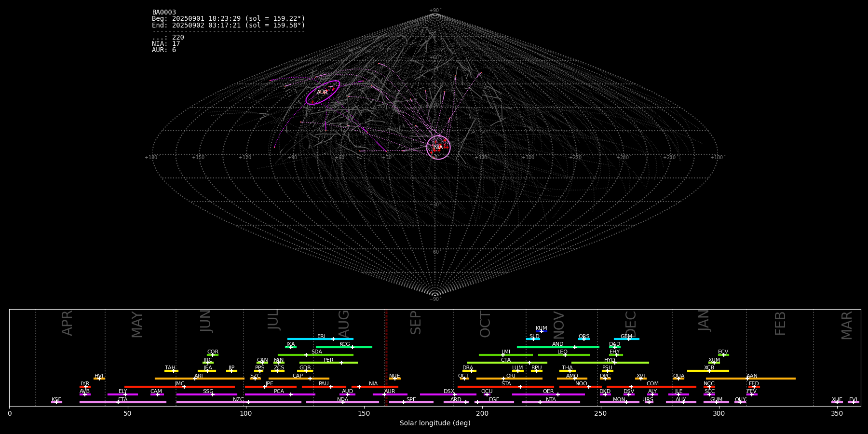Viewport: 868px width, 434px height.
Task: Select the Beg: 20250901 18:23:29 line
Action: click(229, 19)
